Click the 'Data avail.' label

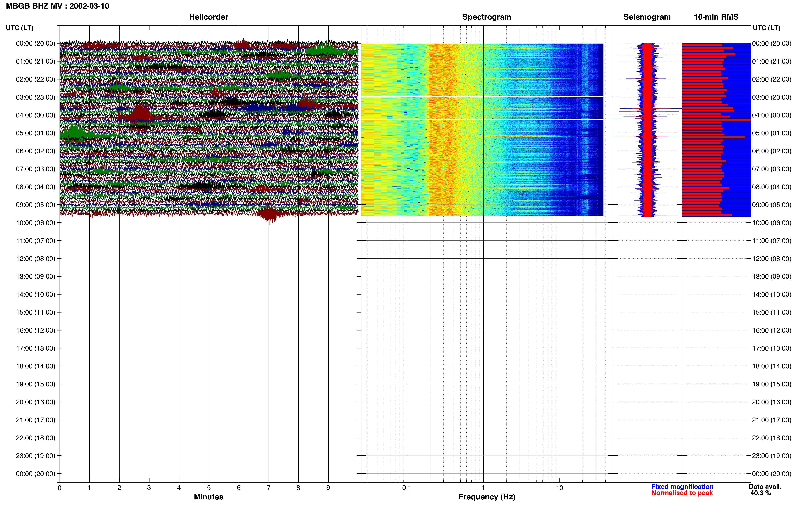click(765, 486)
